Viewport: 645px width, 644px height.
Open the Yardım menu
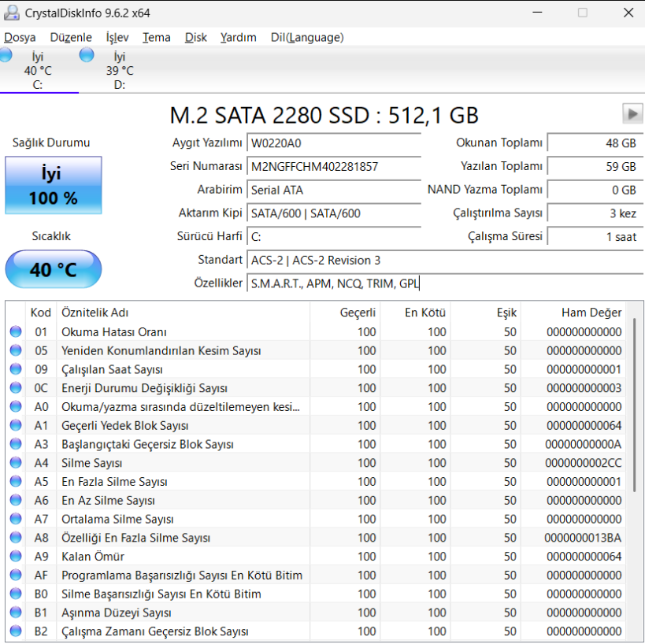point(238,38)
